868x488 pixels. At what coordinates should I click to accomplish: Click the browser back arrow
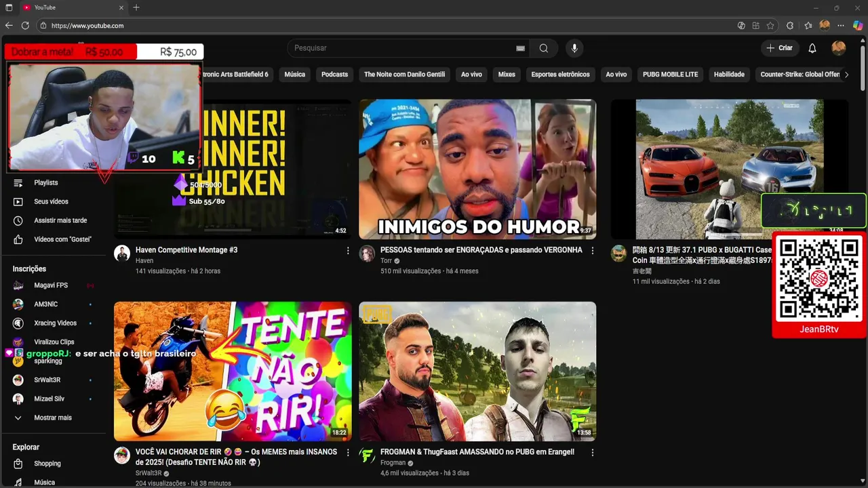pos(9,26)
